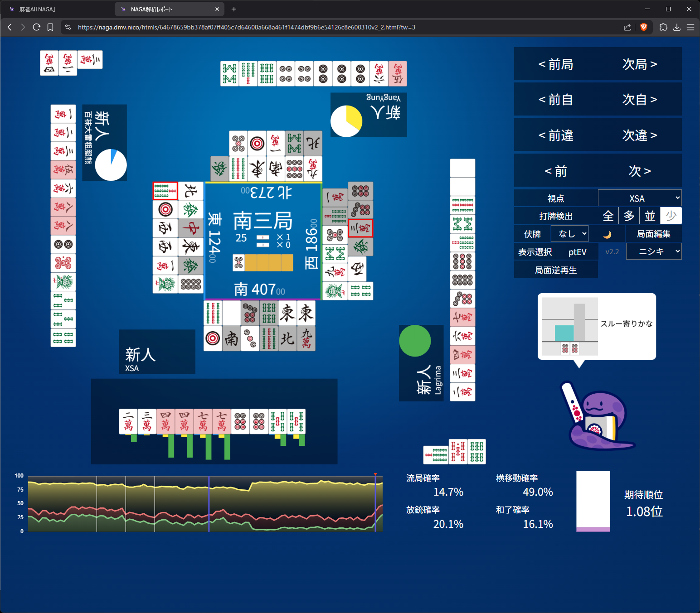Toggle dark mode moon icon
The width and height of the screenshot is (700, 613).
tap(607, 234)
